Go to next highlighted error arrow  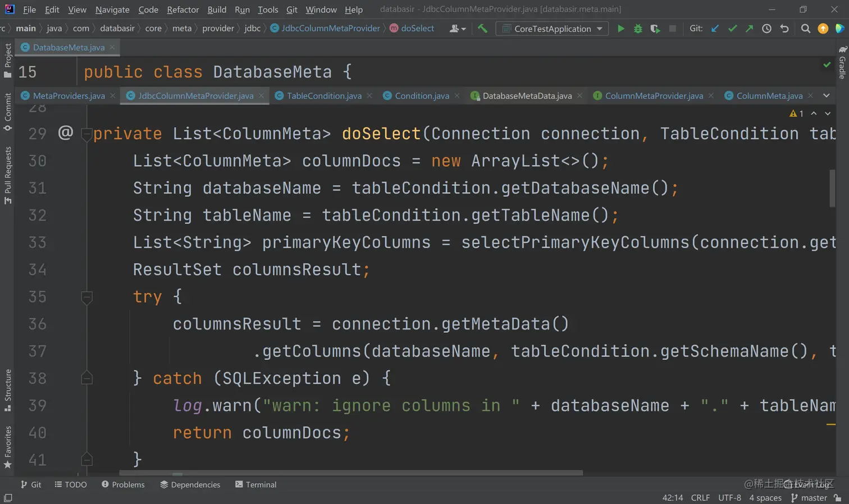[x=828, y=113]
